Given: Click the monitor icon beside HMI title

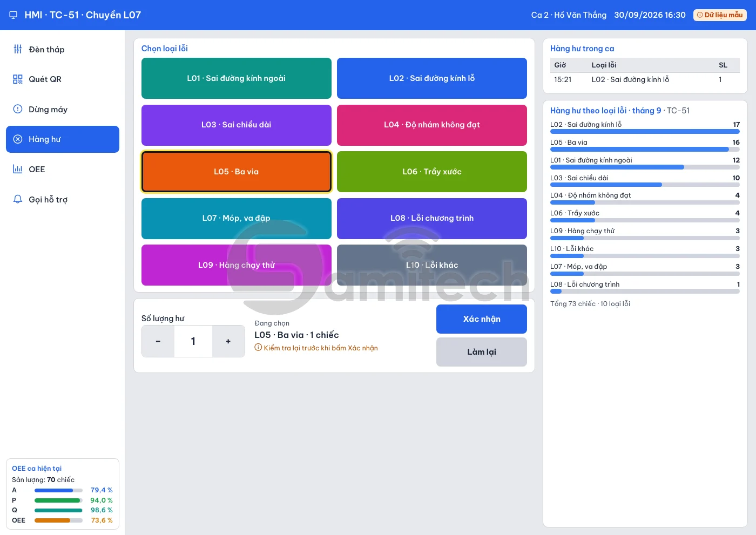Looking at the screenshot, I should [13, 15].
